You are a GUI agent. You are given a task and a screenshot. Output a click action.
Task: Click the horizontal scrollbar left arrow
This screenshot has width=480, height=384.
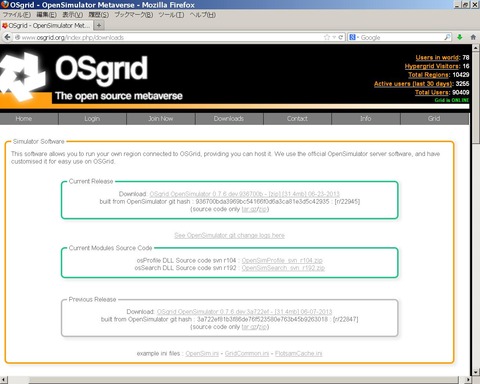3,380
